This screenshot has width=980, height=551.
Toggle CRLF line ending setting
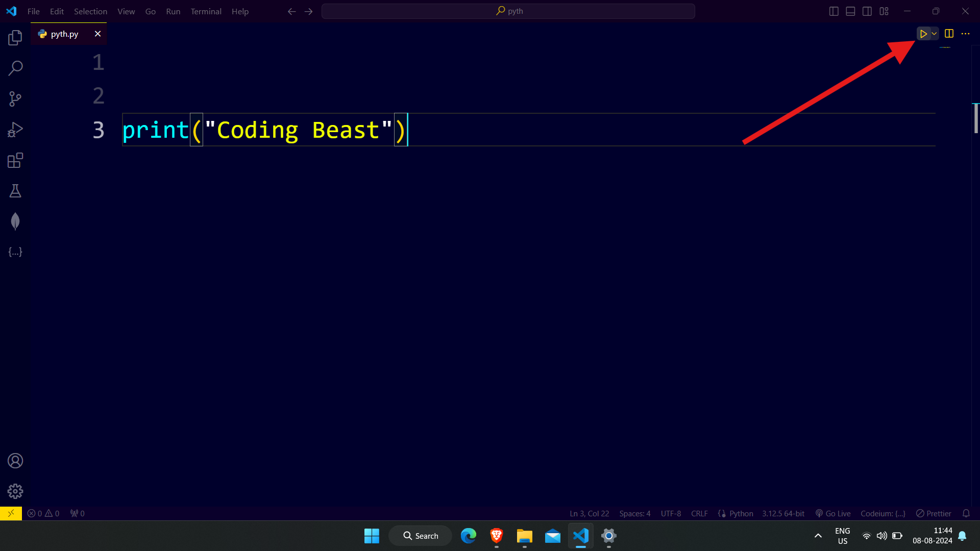pos(699,513)
